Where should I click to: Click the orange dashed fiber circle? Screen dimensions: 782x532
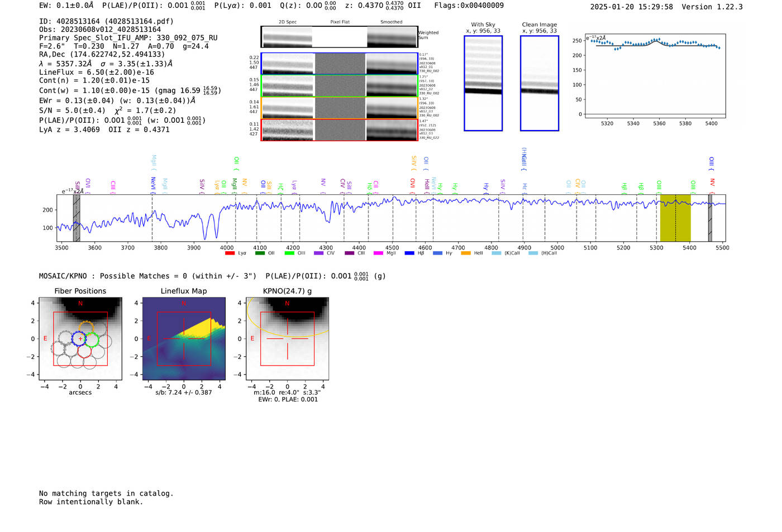pos(86,328)
